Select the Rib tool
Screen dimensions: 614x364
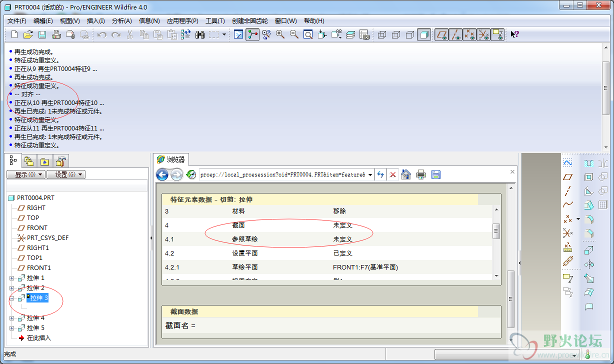coord(588,190)
